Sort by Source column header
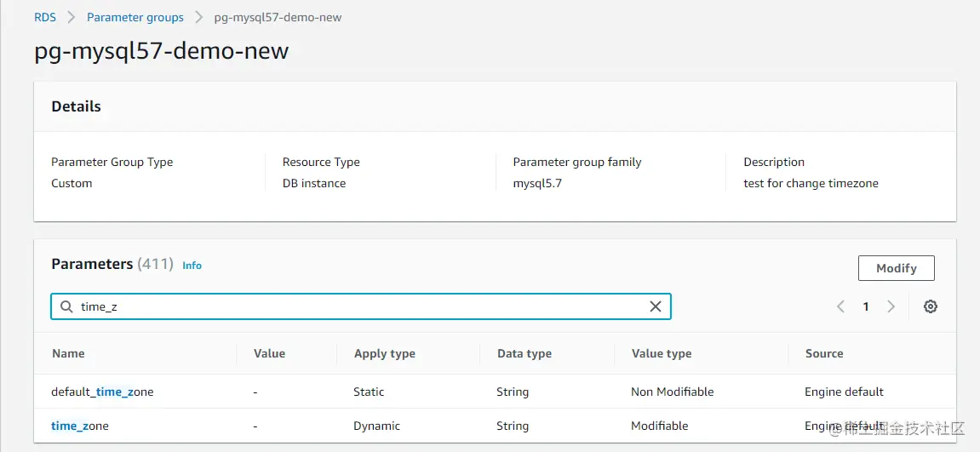 [x=823, y=353]
